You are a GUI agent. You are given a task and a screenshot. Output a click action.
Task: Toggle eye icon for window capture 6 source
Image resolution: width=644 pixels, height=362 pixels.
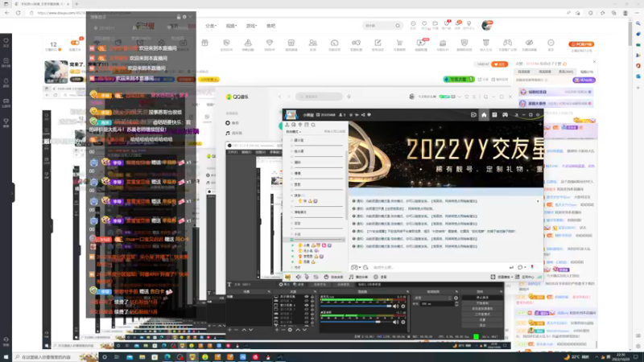pyautogui.click(x=307, y=305)
